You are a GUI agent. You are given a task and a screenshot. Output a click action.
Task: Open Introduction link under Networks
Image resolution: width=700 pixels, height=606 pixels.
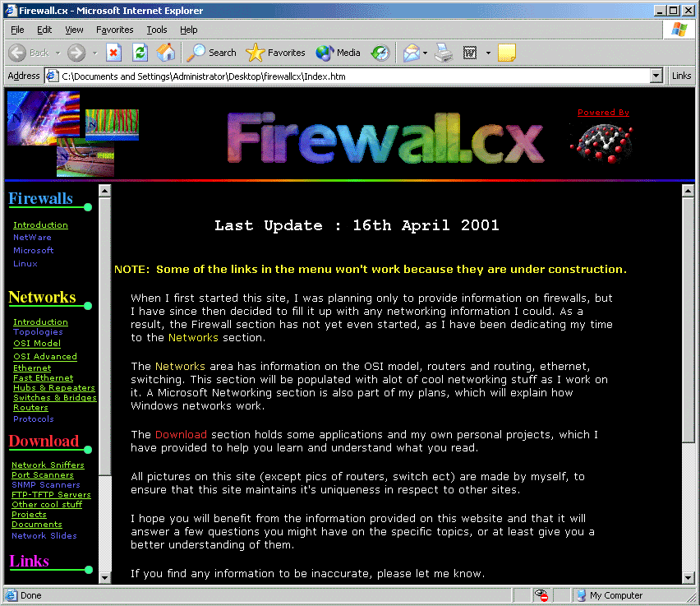tap(40, 322)
